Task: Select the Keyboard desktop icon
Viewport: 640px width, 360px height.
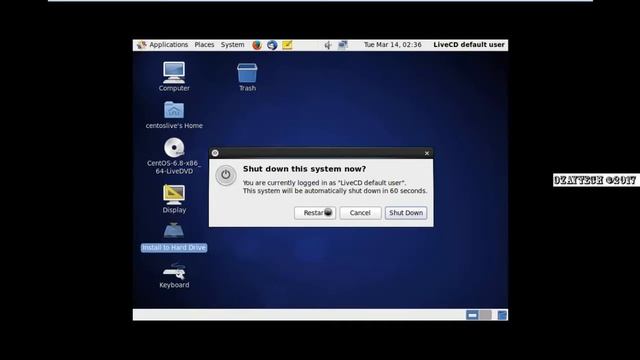Action: pos(174,276)
